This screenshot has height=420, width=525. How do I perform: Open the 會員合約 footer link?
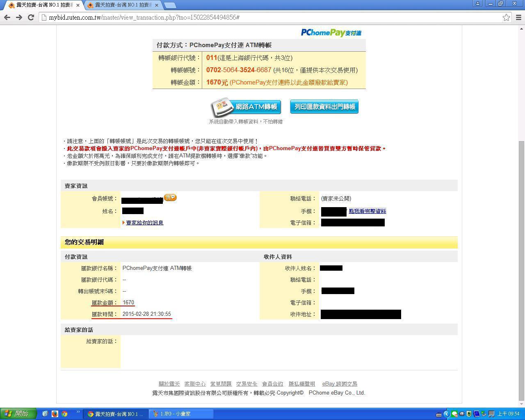click(273, 384)
